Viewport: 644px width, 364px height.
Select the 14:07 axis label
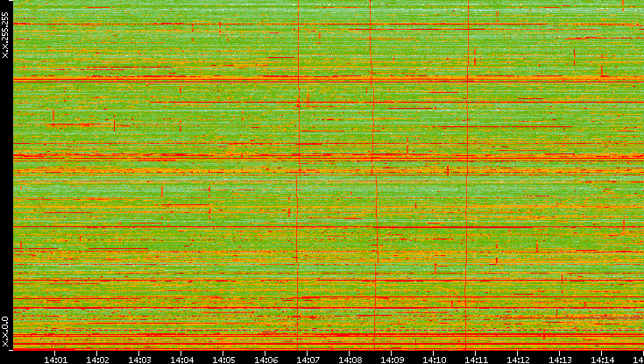[308, 360]
